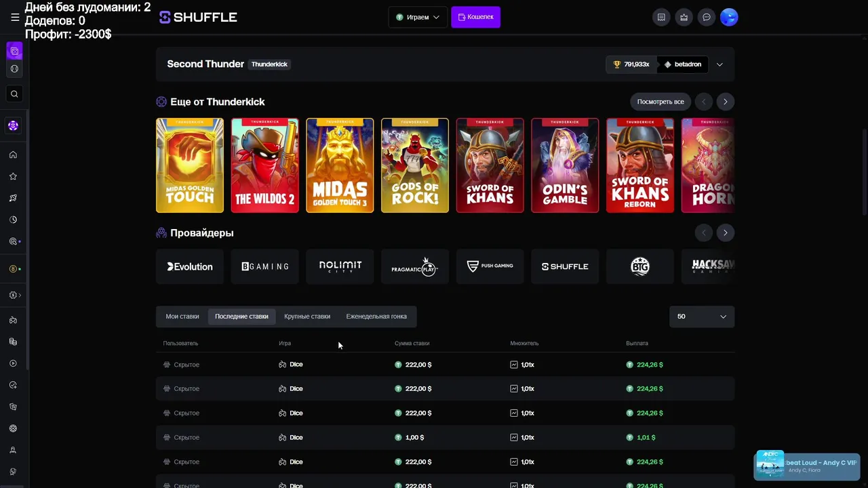Click the Провайдеры section icon
This screenshot has height=488, width=868.
point(161,232)
